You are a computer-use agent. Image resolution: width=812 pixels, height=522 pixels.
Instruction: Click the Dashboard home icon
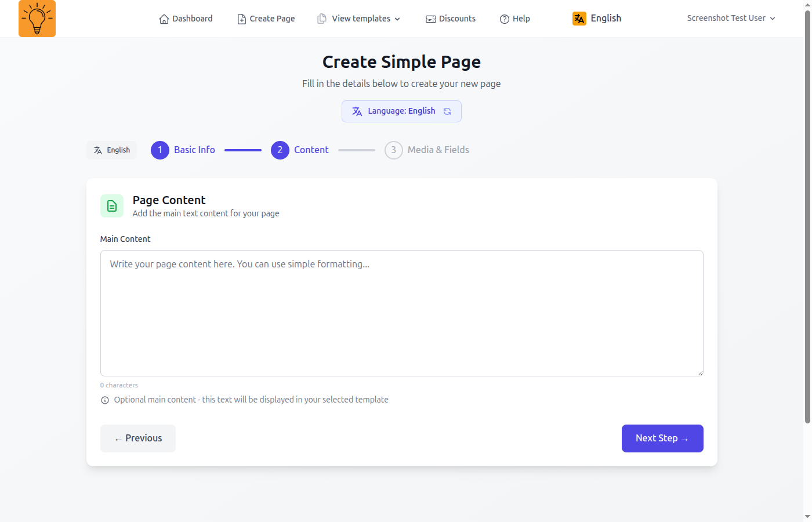[x=164, y=19]
